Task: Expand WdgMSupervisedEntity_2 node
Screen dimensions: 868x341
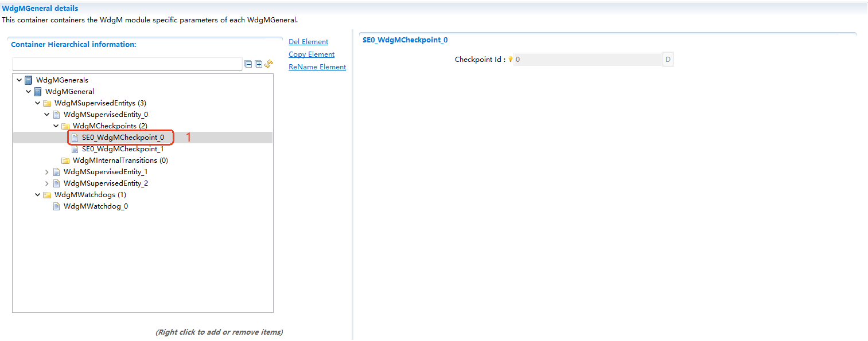Action: pos(47,183)
